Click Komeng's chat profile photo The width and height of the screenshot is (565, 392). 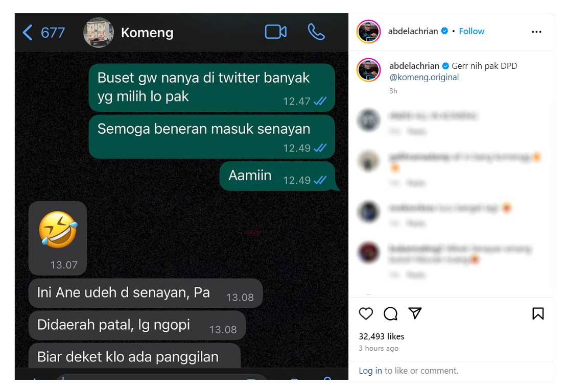pos(99,32)
